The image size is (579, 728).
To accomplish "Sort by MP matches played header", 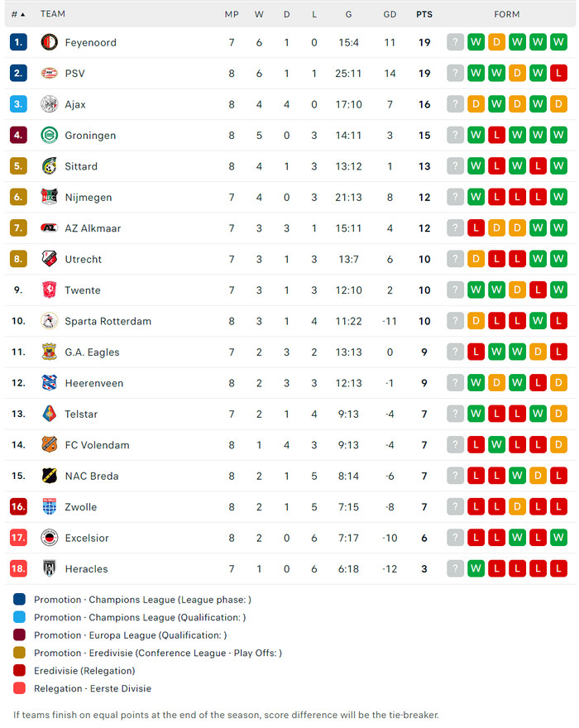I will (x=232, y=14).
